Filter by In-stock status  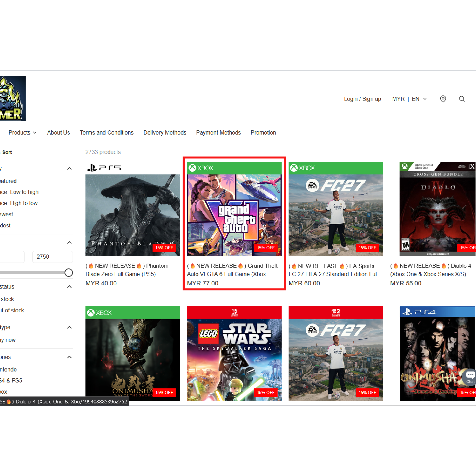(x=7, y=299)
